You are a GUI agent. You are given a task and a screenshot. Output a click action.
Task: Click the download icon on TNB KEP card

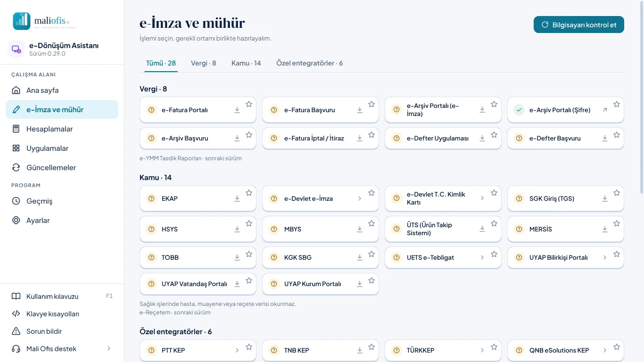point(360,350)
